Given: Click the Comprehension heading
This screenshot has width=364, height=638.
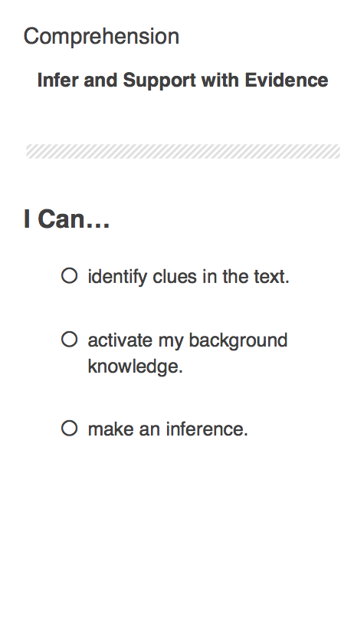Looking at the screenshot, I should pyautogui.click(x=101, y=37).
